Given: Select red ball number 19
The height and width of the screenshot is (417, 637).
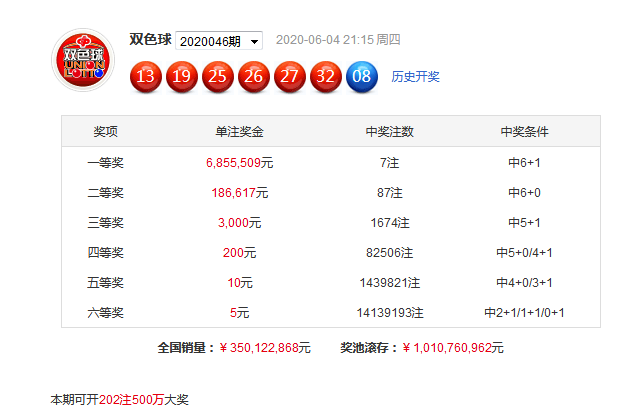Looking at the screenshot, I should pyautogui.click(x=182, y=76).
